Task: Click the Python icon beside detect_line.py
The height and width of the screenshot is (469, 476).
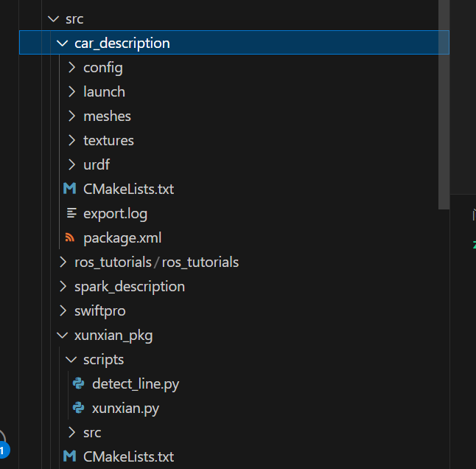Action: (x=78, y=383)
